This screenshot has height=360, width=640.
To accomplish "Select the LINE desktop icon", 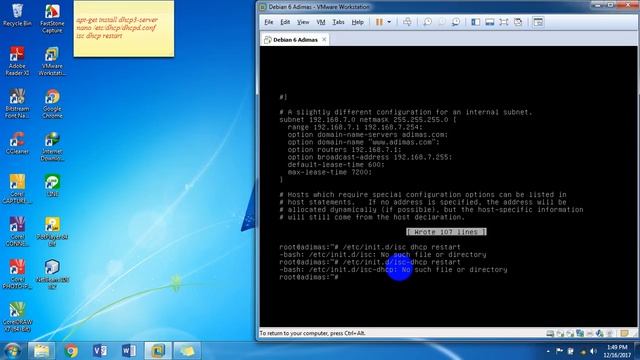I will pyautogui.click(x=52, y=185).
